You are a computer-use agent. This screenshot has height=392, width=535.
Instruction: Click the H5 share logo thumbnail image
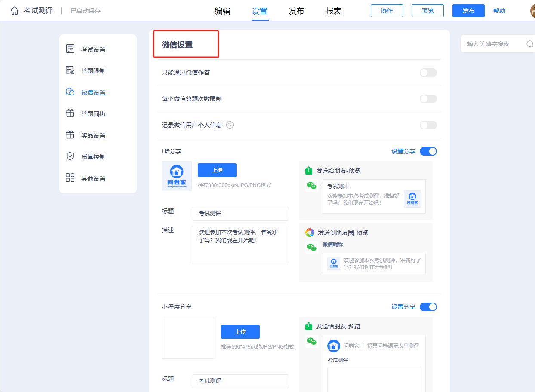coord(177,176)
